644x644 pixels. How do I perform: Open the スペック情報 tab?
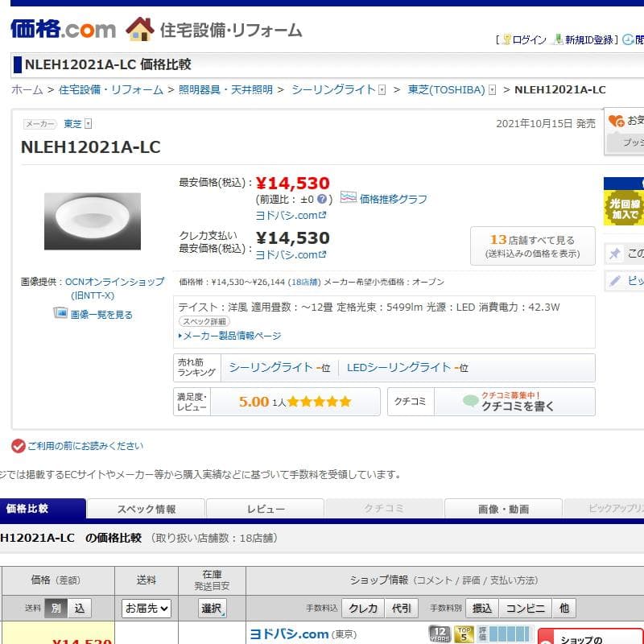147,509
